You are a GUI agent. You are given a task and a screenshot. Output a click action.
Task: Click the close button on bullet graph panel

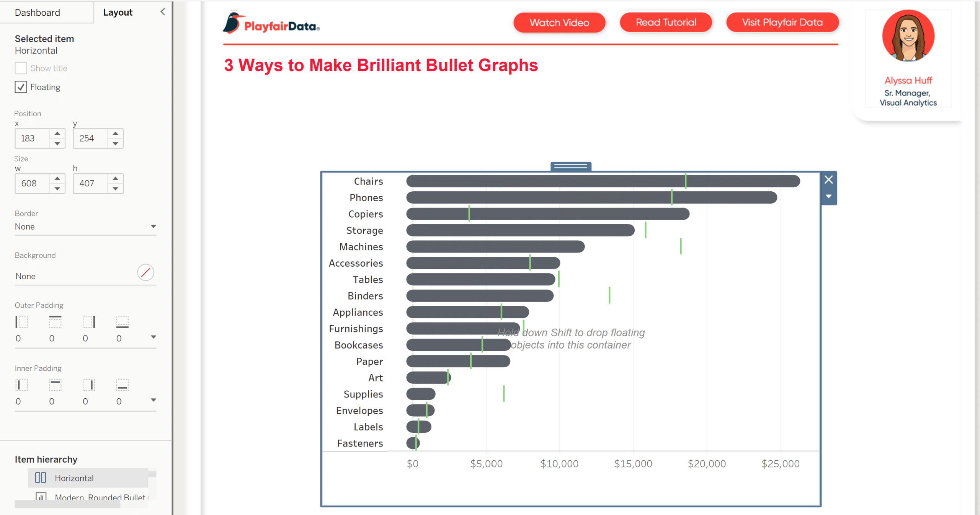(x=828, y=179)
